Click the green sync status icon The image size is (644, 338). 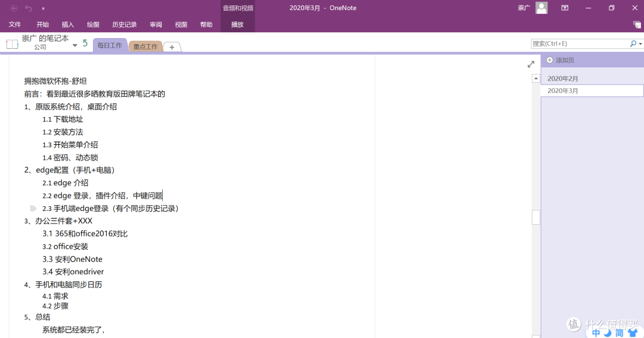(x=85, y=43)
